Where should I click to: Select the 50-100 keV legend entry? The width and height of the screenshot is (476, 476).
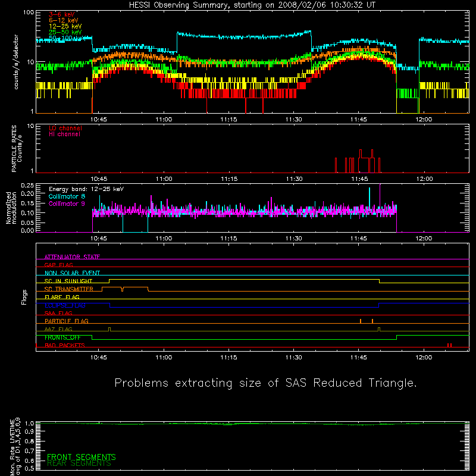[67, 38]
